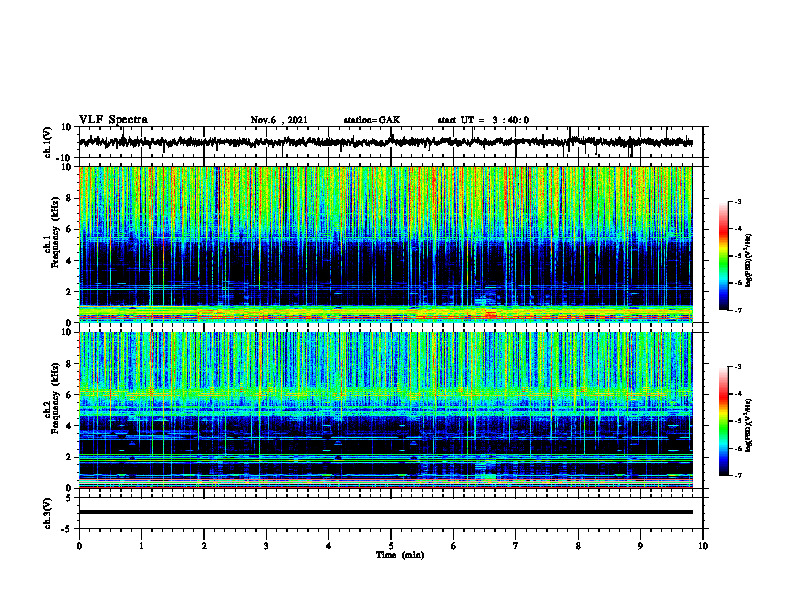This screenshot has height=612, width=792.
Task: Click the log(PSD) units label beside ch.2 colorbar
Action: coord(748,425)
